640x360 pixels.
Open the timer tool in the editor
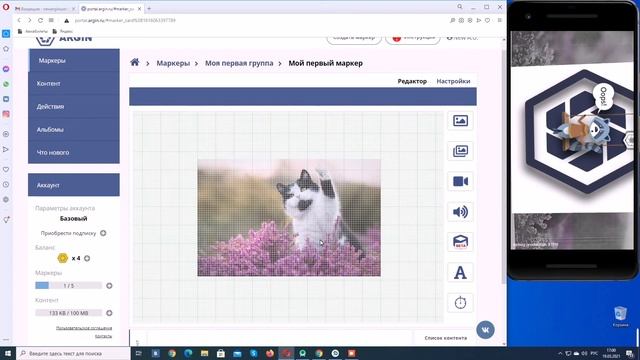460,303
